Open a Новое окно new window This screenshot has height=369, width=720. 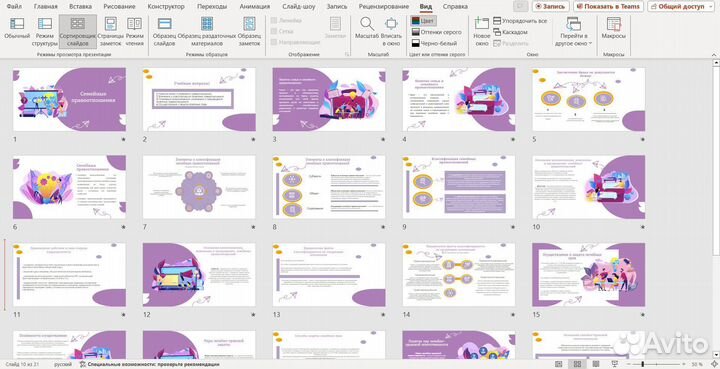482,31
